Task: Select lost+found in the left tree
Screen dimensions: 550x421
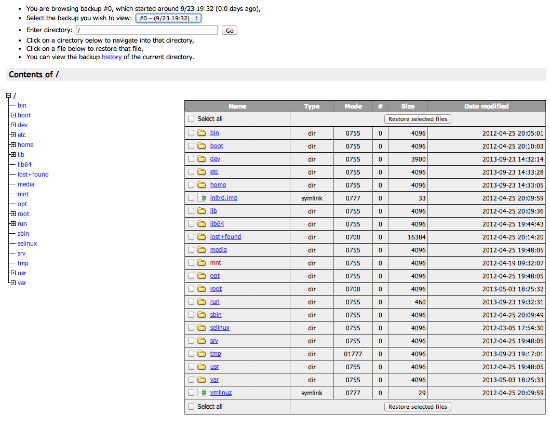Action: coord(33,174)
